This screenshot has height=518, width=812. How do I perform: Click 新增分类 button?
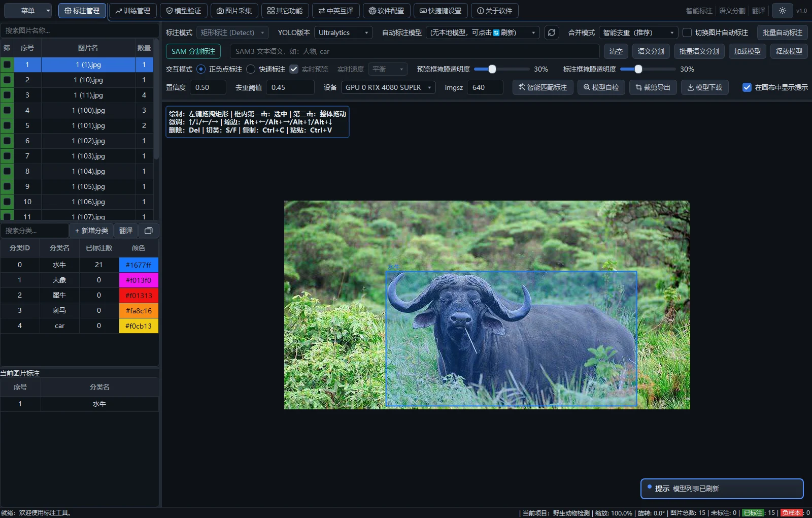[x=91, y=231]
